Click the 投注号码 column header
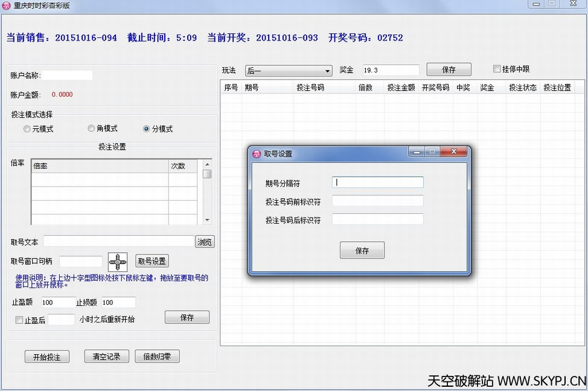The height and width of the screenshot is (391, 588). coord(310,88)
